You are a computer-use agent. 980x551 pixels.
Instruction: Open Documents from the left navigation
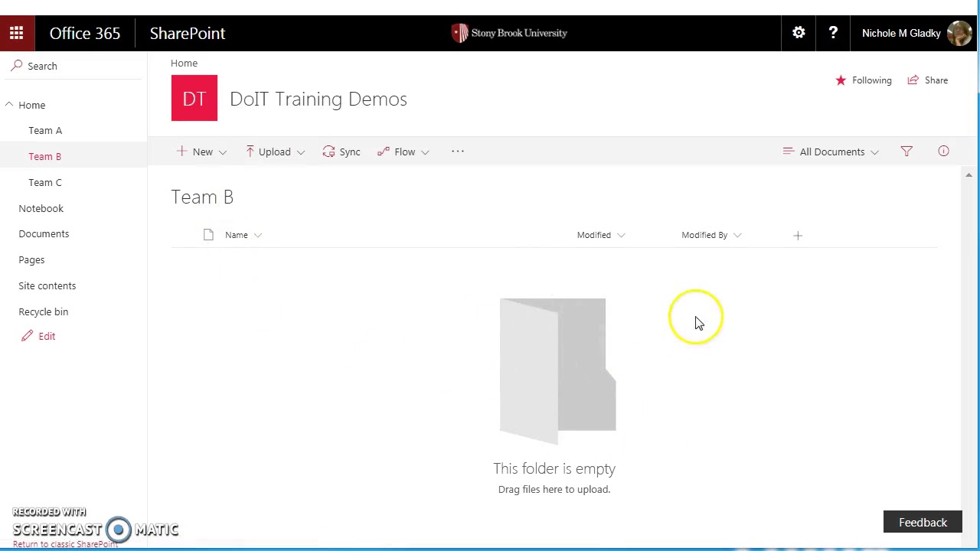(x=44, y=233)
